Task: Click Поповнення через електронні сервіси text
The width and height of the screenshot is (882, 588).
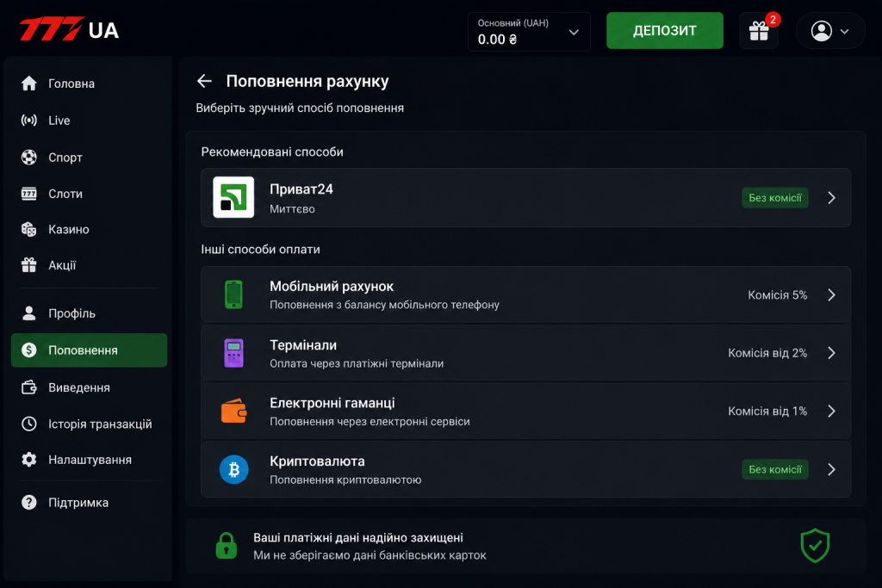Action: 370,422
